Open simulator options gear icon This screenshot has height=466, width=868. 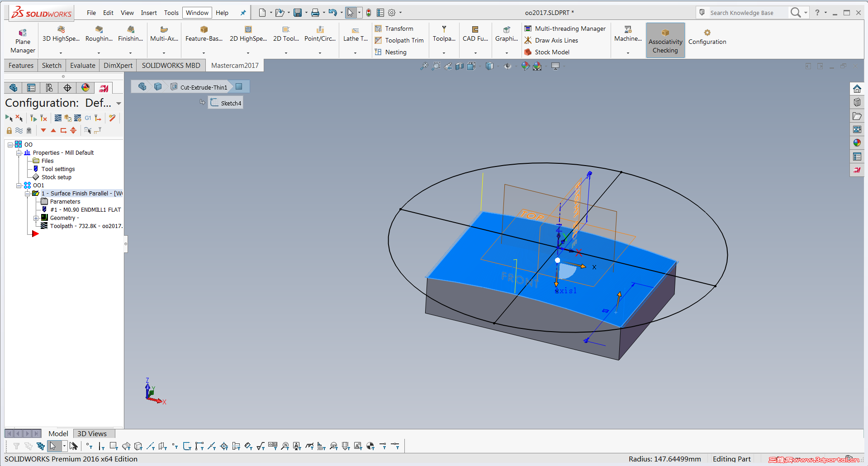(78, 118)
